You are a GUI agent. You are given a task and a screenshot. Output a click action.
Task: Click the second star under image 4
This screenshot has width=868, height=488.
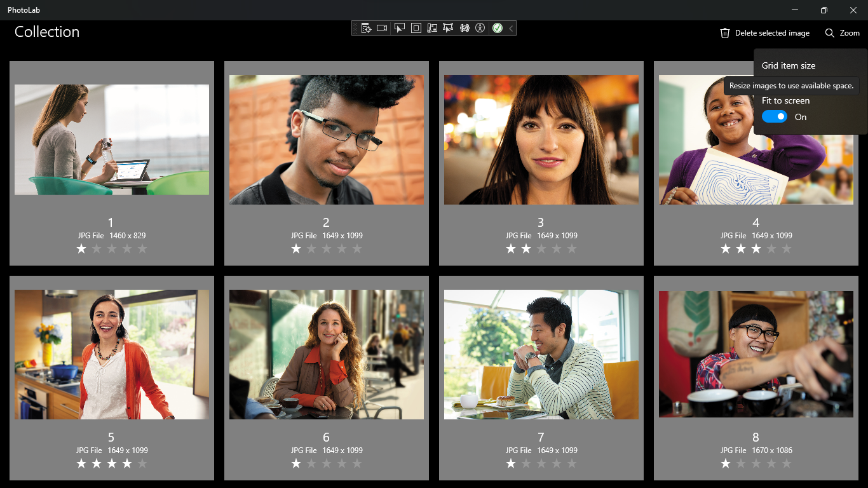pos(741,249)
